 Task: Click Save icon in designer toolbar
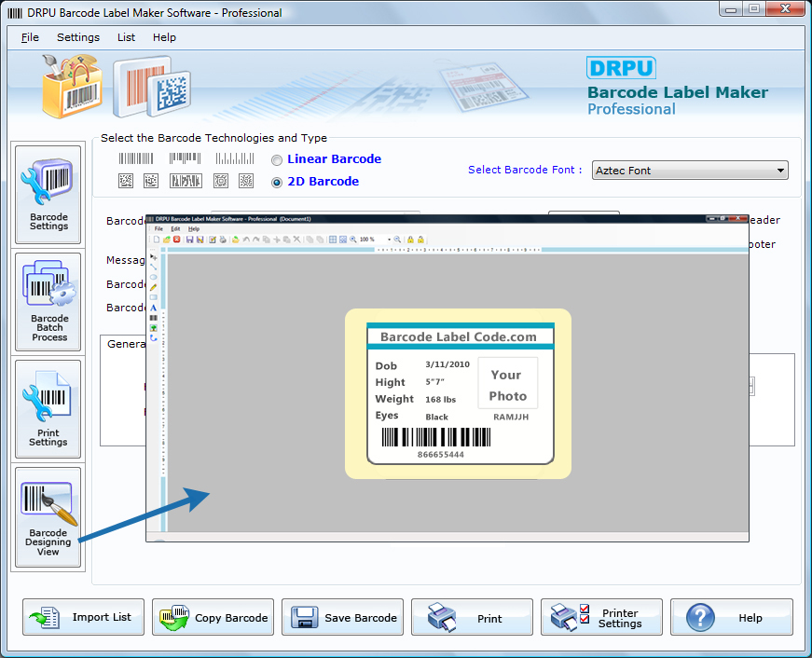pos(189,240)
